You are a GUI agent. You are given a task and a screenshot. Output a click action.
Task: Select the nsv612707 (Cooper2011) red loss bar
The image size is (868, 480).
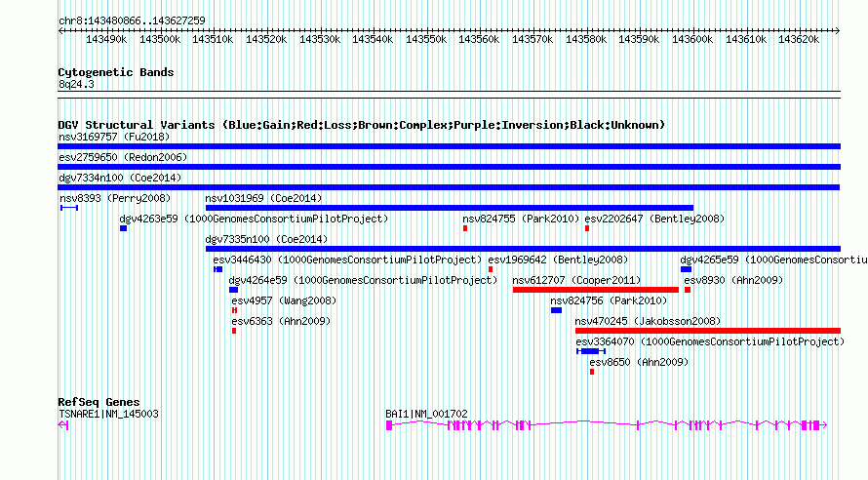pyautogui.click(x=596, y=290)
